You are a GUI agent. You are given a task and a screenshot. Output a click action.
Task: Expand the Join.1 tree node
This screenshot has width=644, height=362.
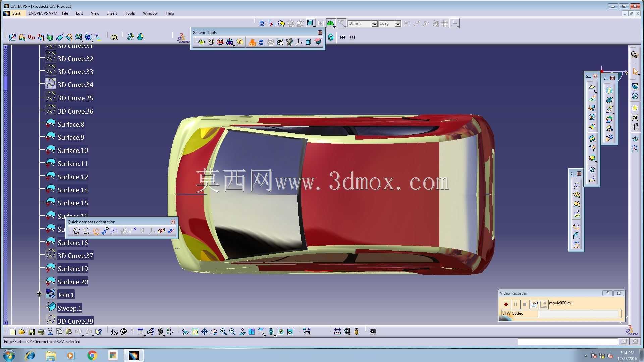click(x=39, y=294)
